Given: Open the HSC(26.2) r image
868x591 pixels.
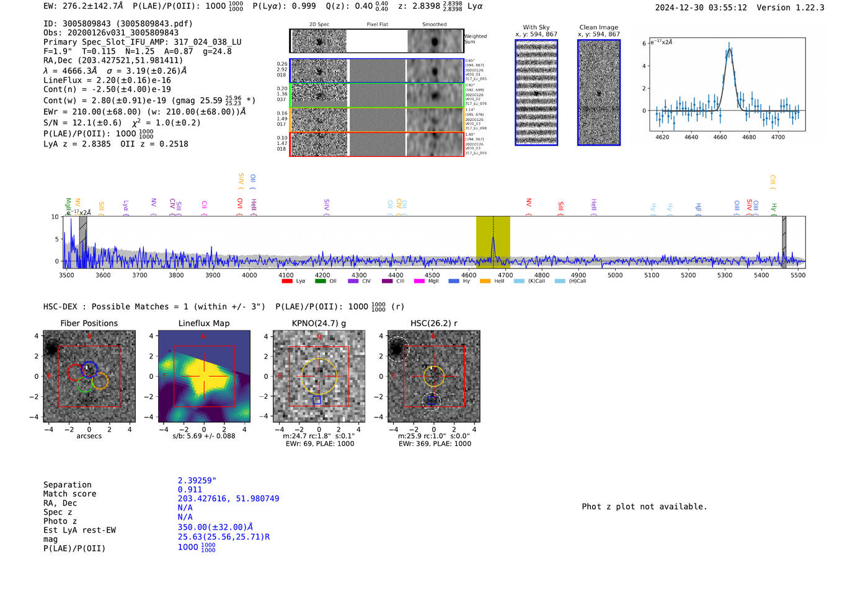Looking at the screenshot, I should coord(433,376).
